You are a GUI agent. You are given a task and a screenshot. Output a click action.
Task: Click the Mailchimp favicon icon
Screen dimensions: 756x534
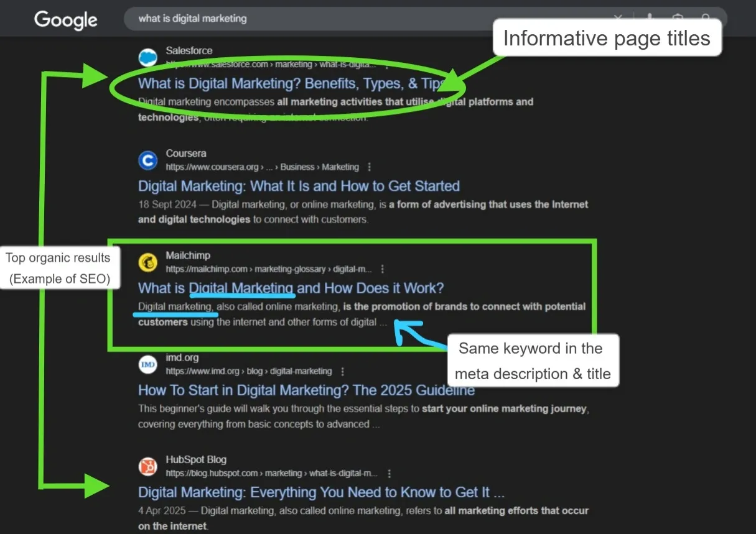[x=147, y=262]
